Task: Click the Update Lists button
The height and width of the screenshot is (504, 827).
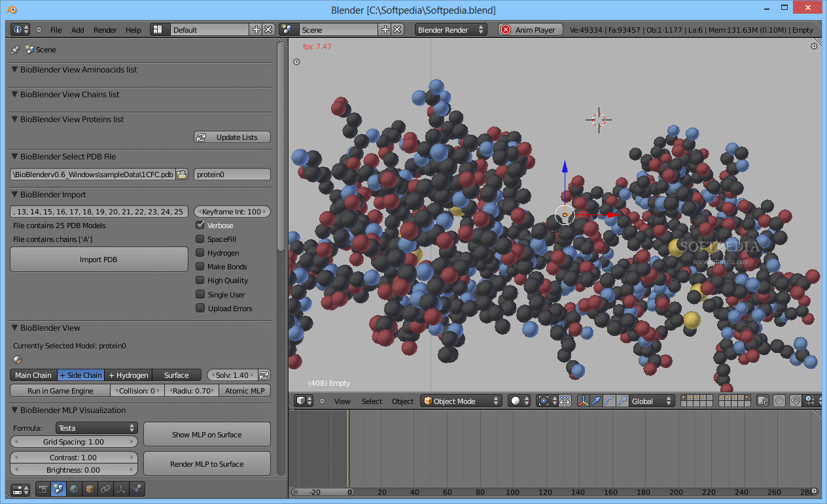Action: [x=232, y=137]
